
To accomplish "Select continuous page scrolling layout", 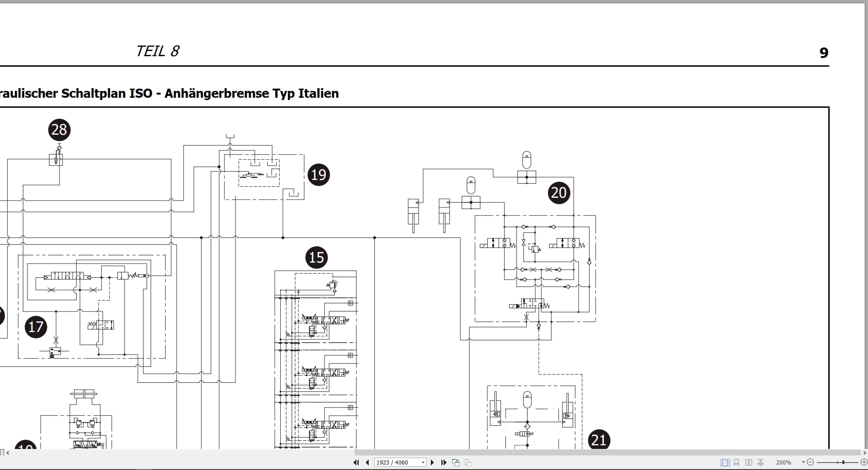I will [736, 462].
